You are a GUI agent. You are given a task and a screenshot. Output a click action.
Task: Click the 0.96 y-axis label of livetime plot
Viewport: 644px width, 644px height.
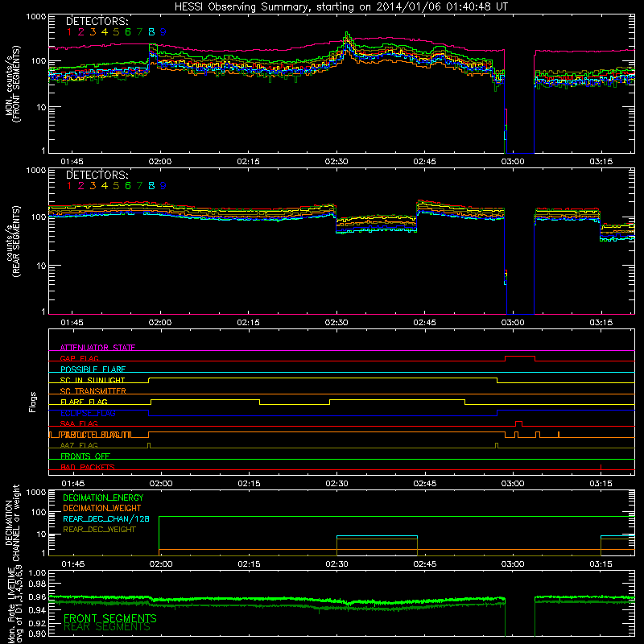(37, 597)
